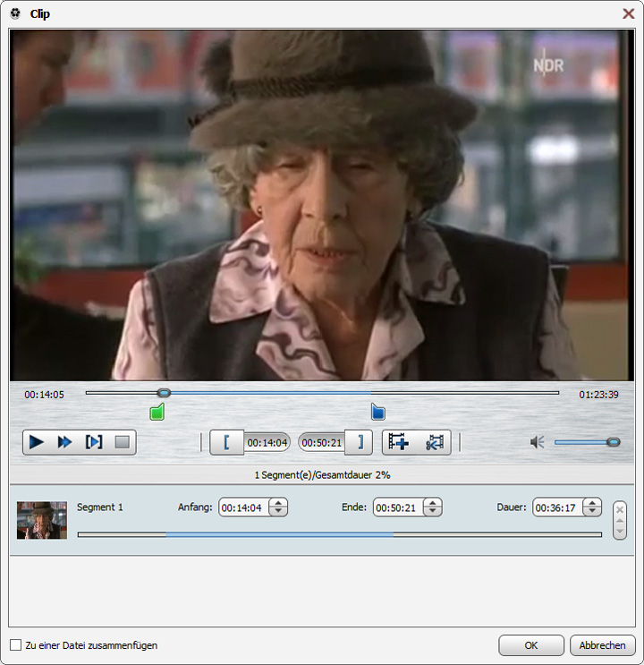This screenshot has height=665, width=644.
Task: Click the start time field showing 00:14:04
Action: (267, 443)
